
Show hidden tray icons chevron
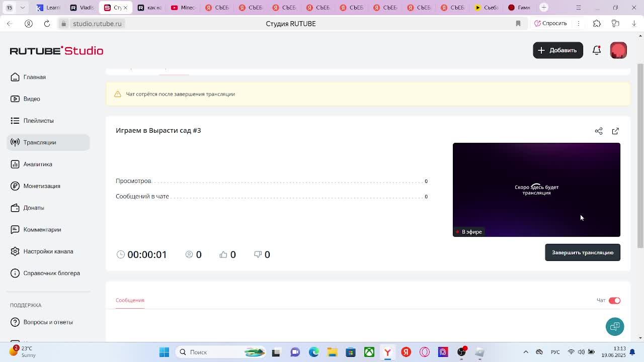[526, 352]
